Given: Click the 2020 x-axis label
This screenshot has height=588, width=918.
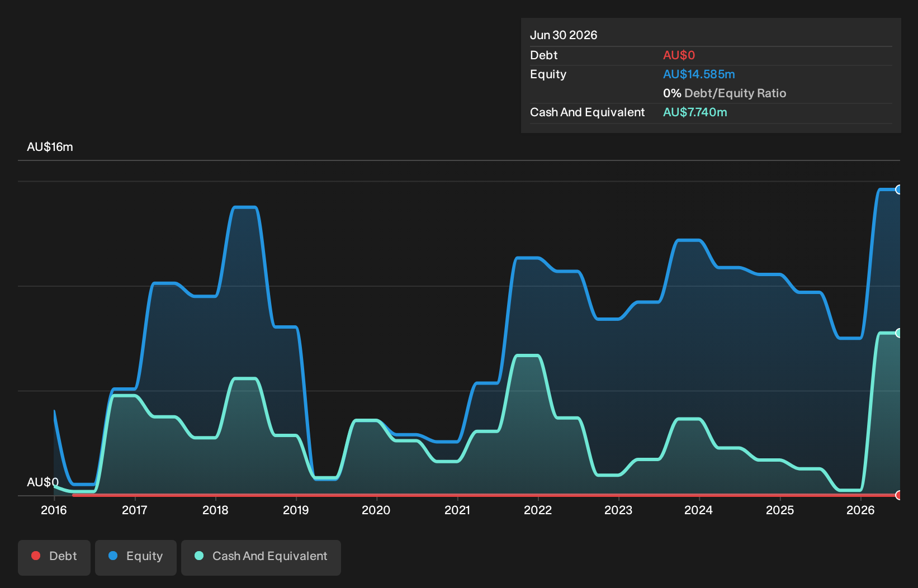Looking at the screenshot, I should pyautogui.click(x=376, y=510).
